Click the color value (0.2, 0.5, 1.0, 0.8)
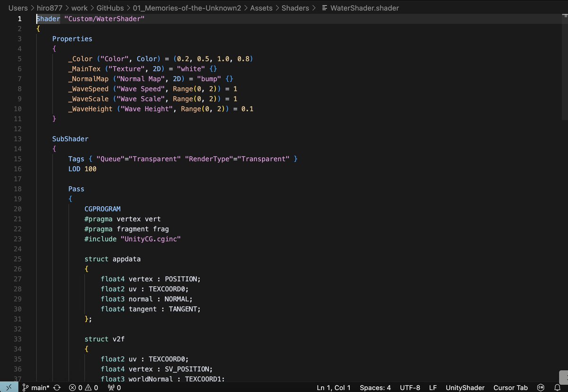This screenshot has width=568, height=392. pyautogui.click(x=213, y=59)
